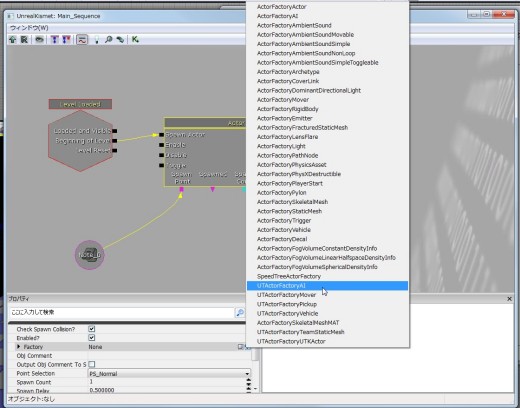Image resolution: width=520 pixels, height=408 pixels.
Task: Open the magnifier search tool in toolbar
Action: pos(108,40)
